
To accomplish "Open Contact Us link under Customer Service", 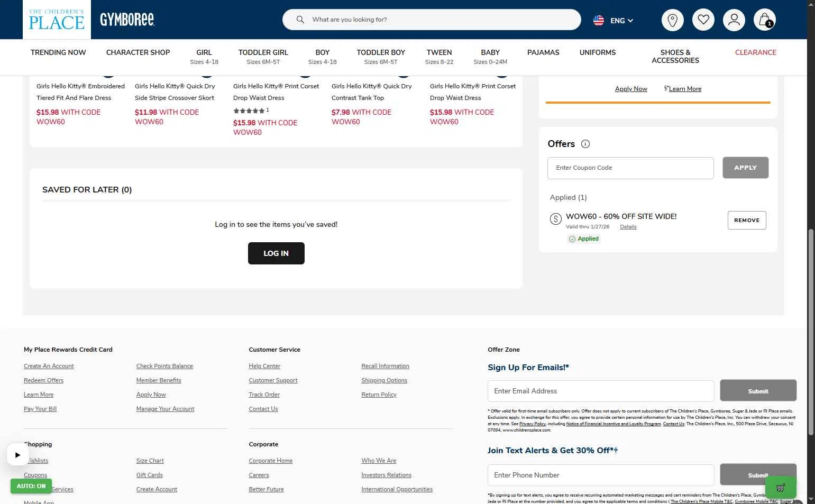I will pos(263,409).
